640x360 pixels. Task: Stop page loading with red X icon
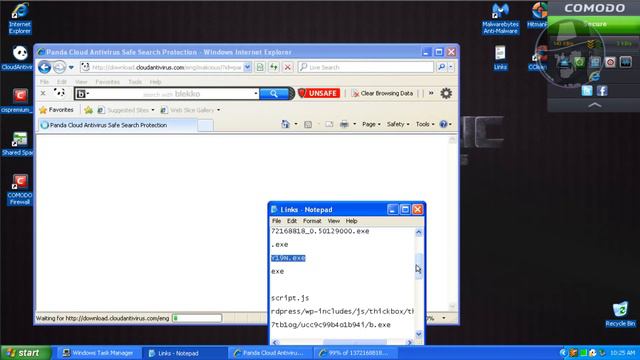[287, 67]
